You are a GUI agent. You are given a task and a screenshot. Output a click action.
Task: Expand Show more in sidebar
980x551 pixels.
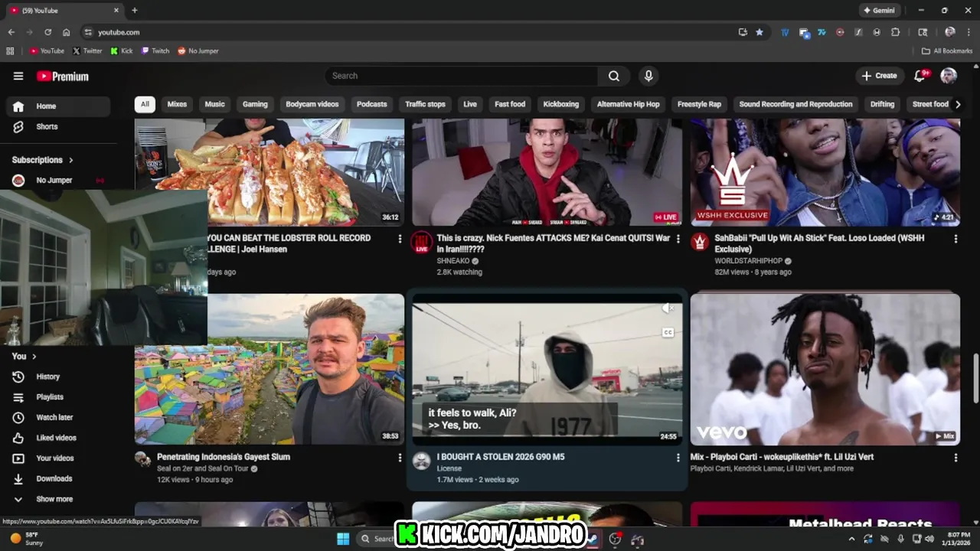tap(58, 499)
